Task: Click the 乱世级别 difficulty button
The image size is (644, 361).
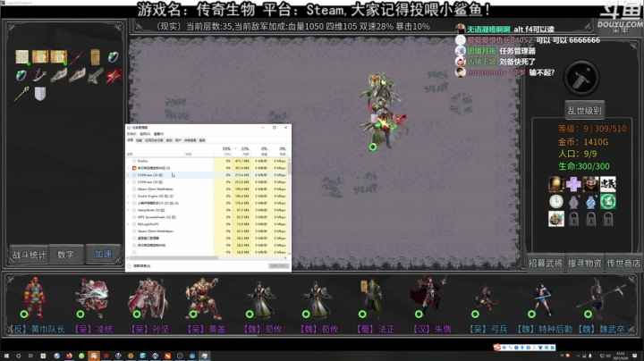Action: click(x=584, y=110)
